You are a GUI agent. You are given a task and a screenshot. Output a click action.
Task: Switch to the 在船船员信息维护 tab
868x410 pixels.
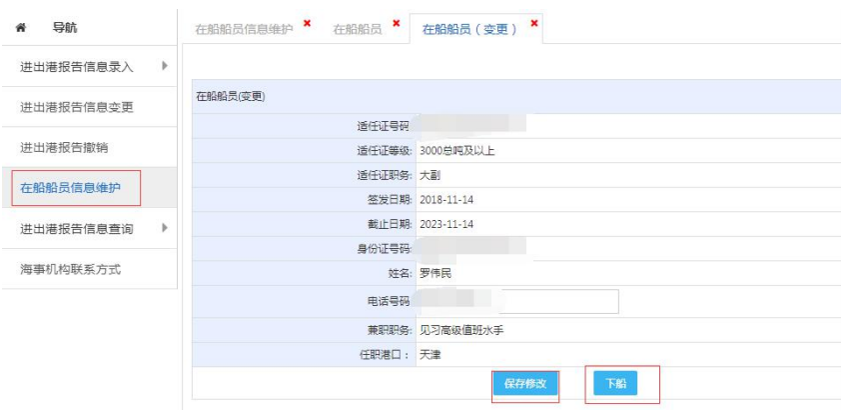244,29
